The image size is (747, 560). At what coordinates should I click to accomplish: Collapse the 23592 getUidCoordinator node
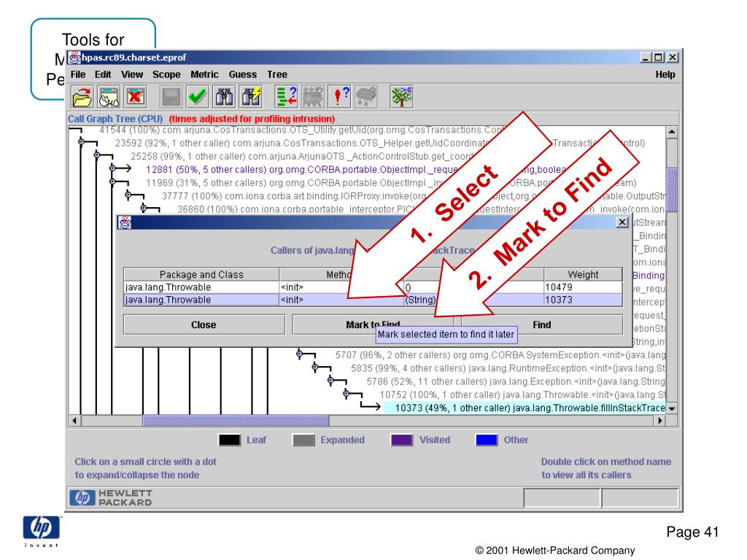82,142
